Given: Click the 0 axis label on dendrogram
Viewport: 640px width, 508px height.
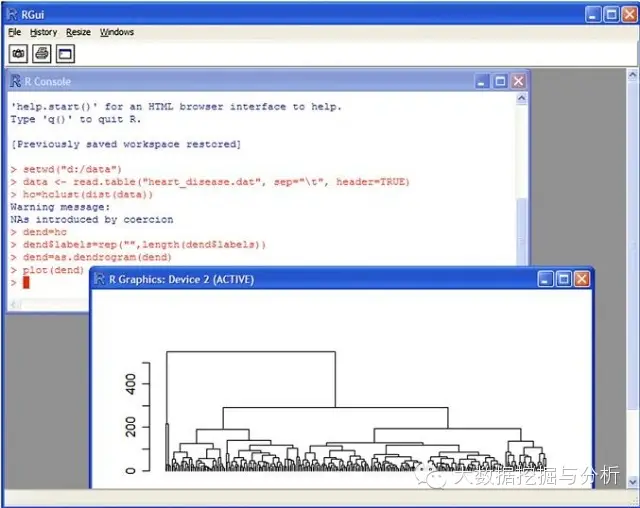Looking at the screenshot, I should tap(131, 470).
